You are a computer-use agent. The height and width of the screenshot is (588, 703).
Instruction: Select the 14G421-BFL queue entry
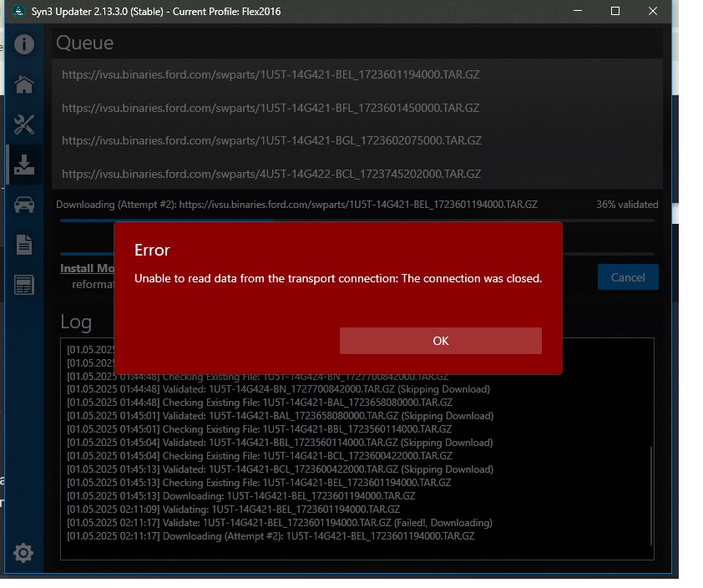[x=271, y=108]
